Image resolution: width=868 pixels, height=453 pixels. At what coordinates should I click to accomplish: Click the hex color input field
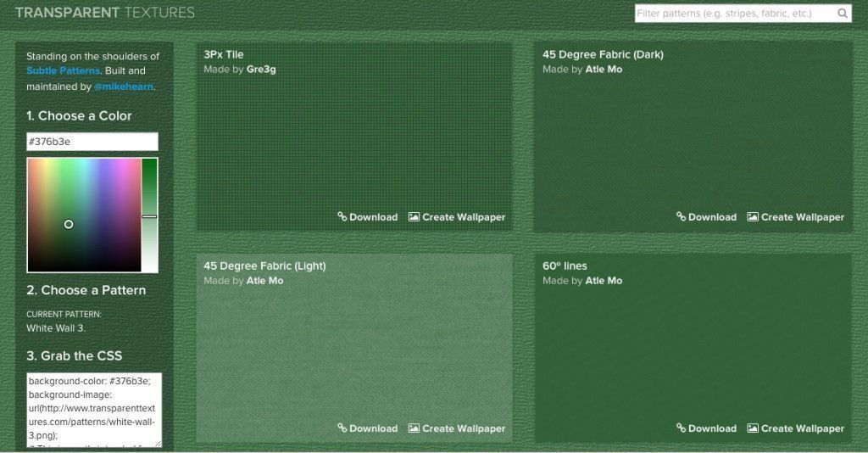(x=92, y=142)
